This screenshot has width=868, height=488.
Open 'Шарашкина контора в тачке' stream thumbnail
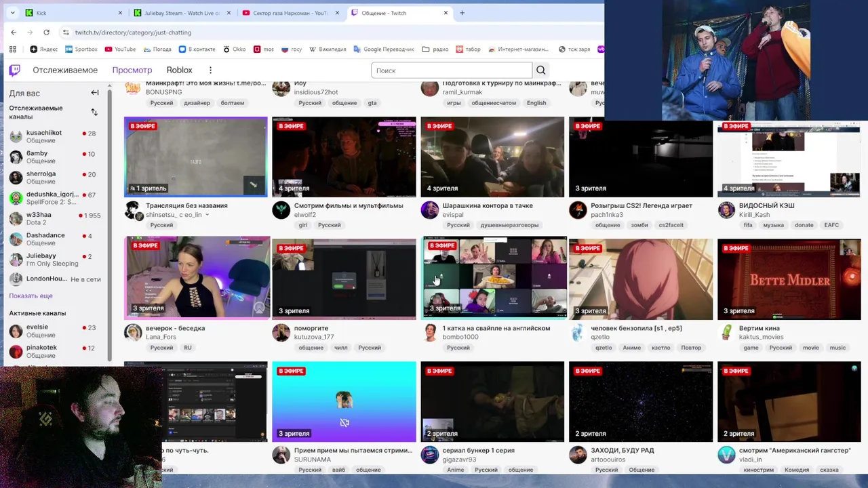(x=492, y=157)
